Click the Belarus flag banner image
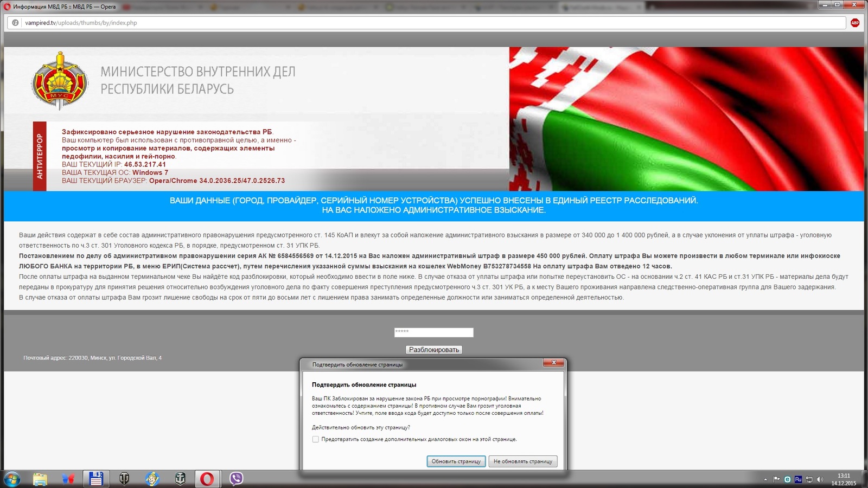The image size is (868, 488). [x=686, y=119]
